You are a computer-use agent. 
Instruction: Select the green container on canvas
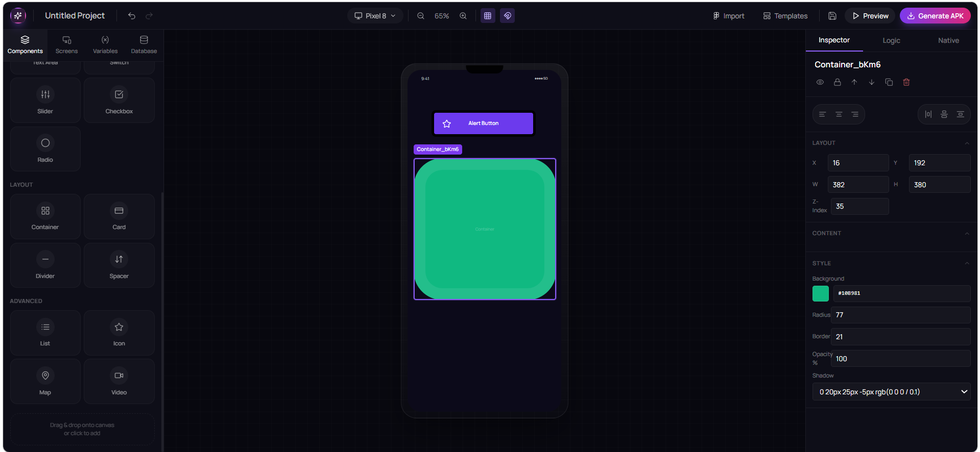(485, 229)
